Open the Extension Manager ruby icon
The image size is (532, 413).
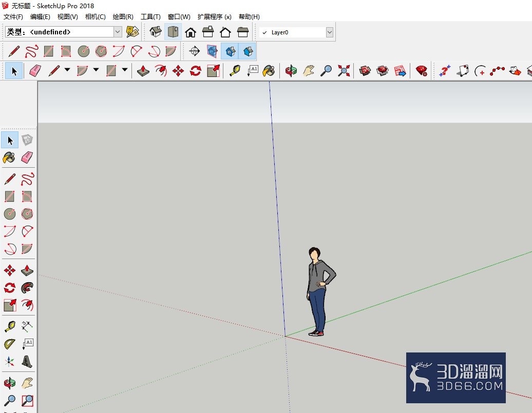tap(422, 71)
